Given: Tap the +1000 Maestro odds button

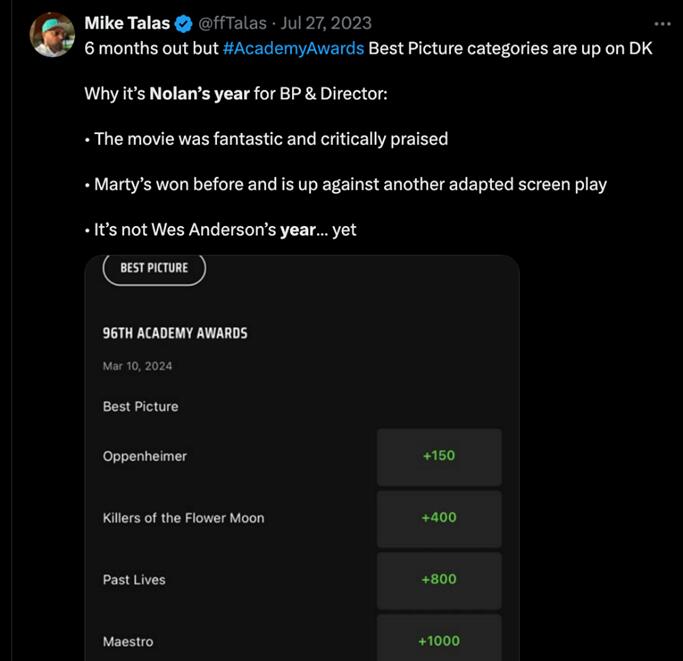Looking at the screenshot, I should click(x=439, y=640).
